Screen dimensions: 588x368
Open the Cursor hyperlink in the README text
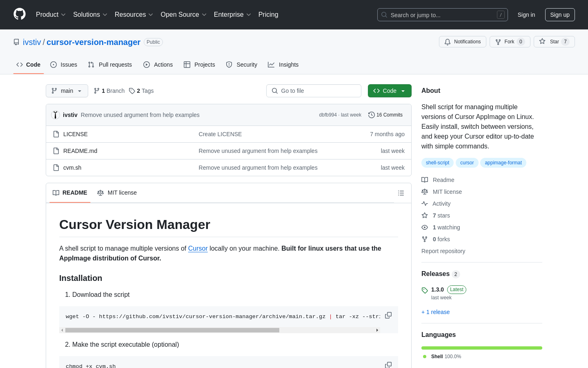click(198, 248)
